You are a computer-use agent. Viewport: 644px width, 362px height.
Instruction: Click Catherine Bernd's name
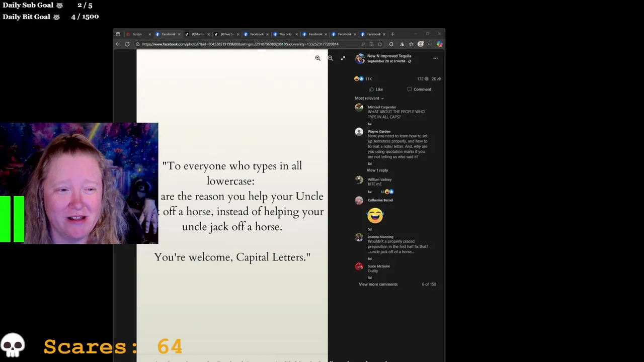pyautogui.click(x=380, y=200)
